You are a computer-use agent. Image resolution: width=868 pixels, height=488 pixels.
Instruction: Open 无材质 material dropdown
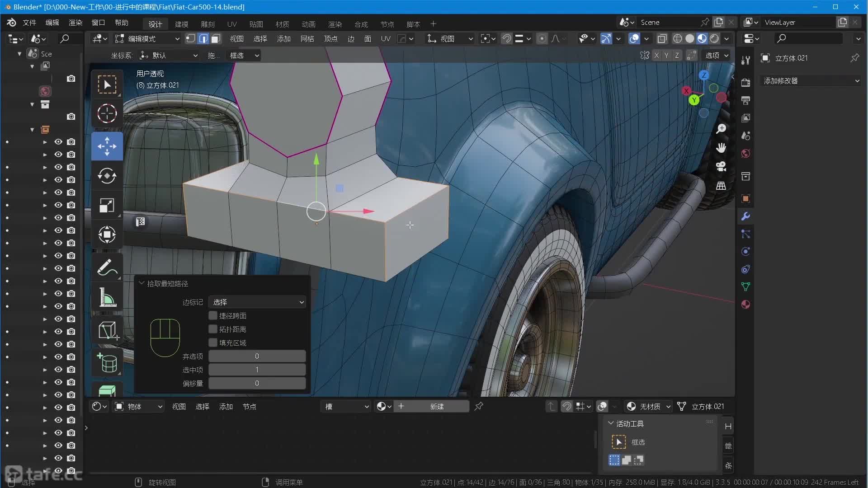[x=648, y=406]
